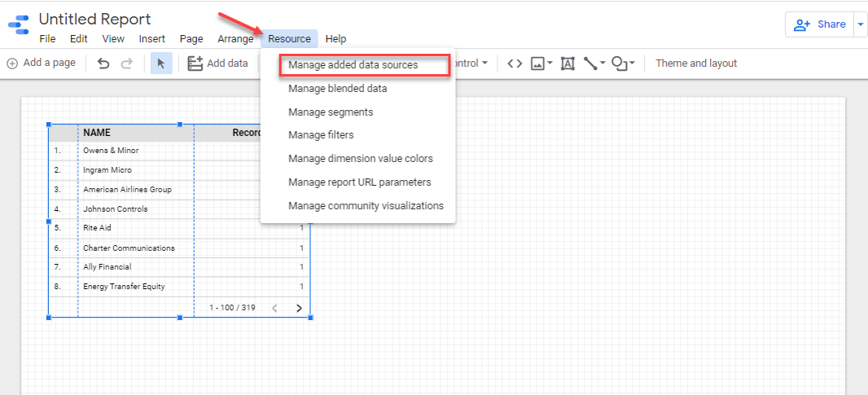Click the Share button
The height and width of the screenshot is (395, 868).
[x=820, y=24]
